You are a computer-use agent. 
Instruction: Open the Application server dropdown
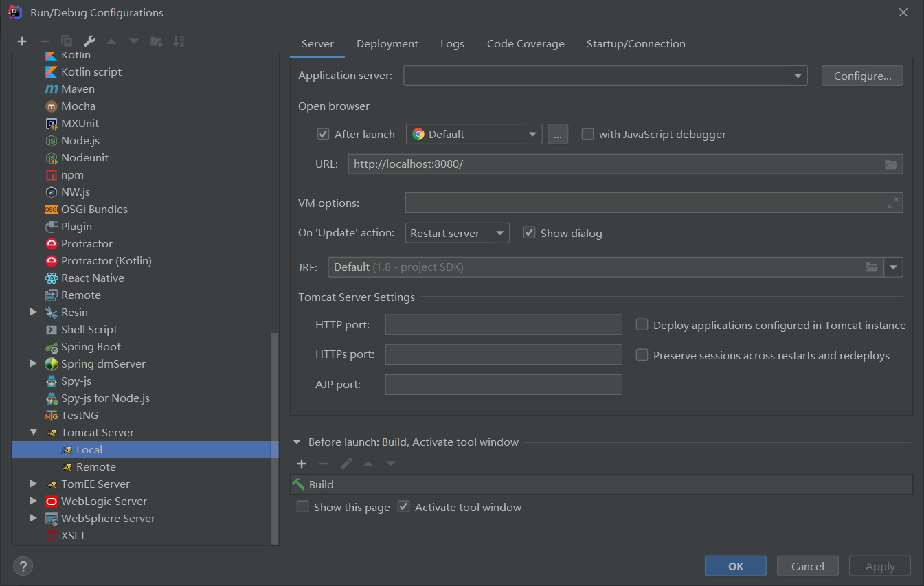pyautogui.click(x=605, y=76)
